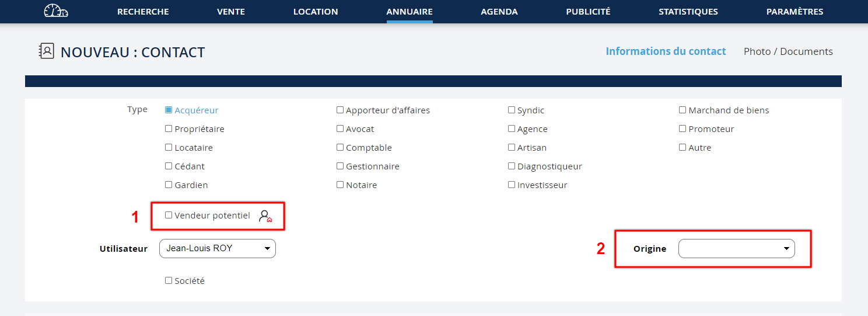The image size is (868, 316).
Task: Mark contact as Investisseur
Action: point(512,185)
